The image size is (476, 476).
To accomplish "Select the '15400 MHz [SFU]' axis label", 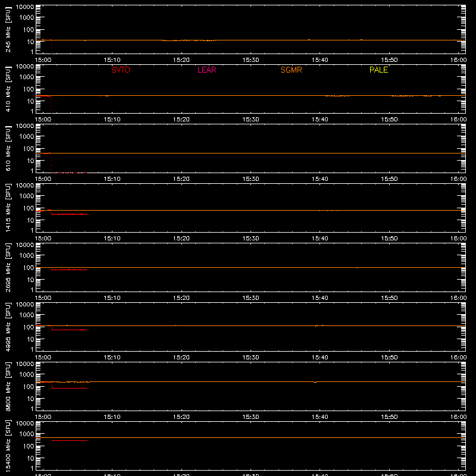I will tap(8, 446).
